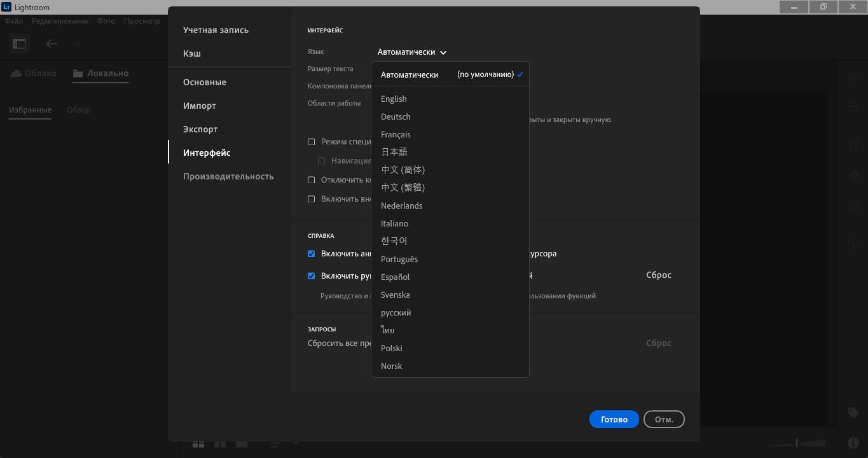Click the blue Готово button
The height and width of the screenshot is (458, 868).
614,419
